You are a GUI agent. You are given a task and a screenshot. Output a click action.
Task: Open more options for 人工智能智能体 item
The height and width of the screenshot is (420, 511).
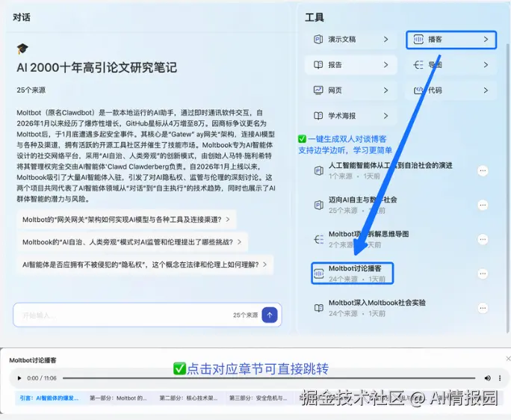click(x=483, y=170)
